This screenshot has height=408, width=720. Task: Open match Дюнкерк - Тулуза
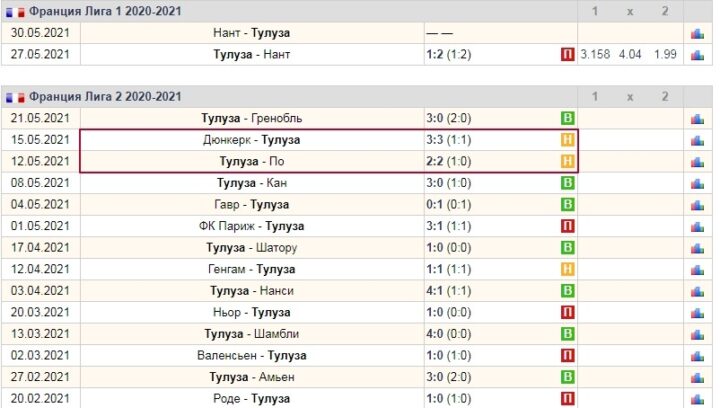(252, 140)
